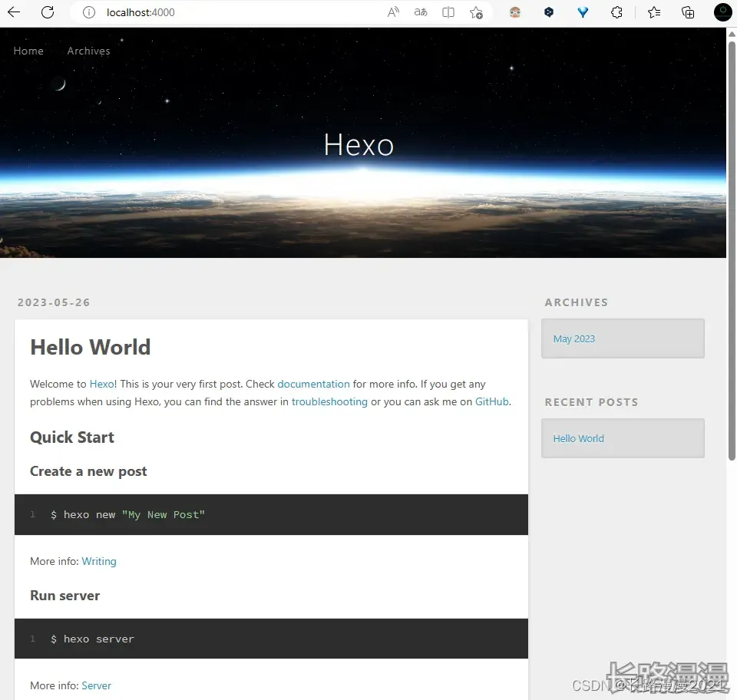The image size is (737, 700).
Task: Open the 2023-05-26 post date link
Action: point(54,302)
